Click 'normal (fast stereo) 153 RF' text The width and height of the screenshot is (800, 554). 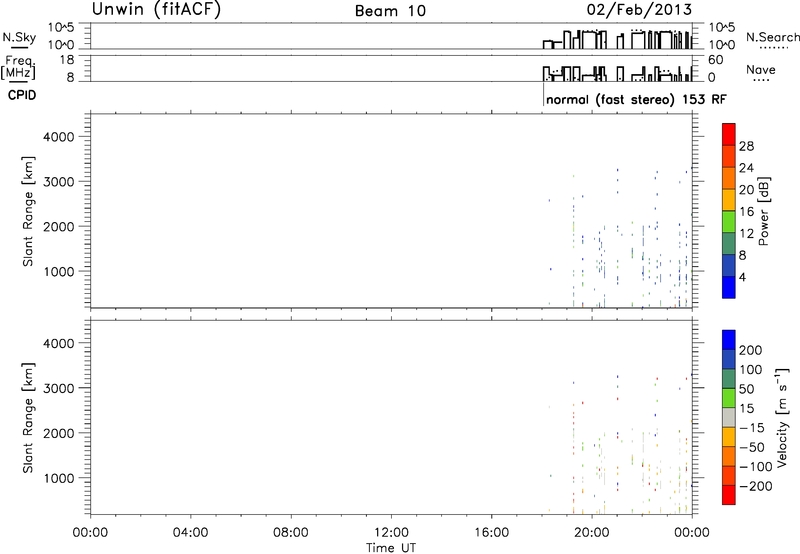pos(636,99)
